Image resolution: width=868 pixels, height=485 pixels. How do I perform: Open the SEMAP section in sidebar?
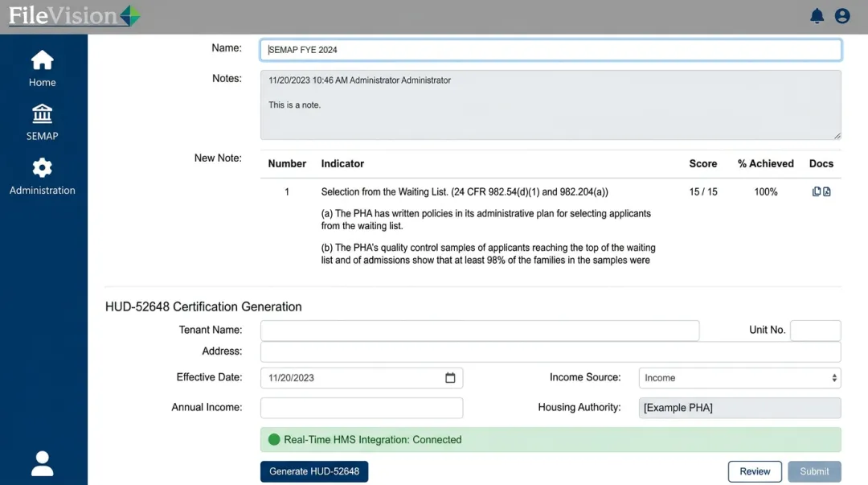(x=42, y=122)
